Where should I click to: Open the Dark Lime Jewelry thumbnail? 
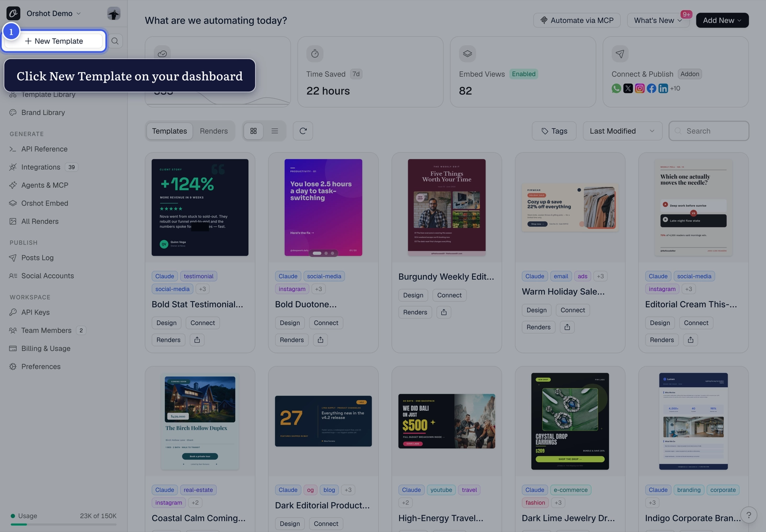[570, 421]
